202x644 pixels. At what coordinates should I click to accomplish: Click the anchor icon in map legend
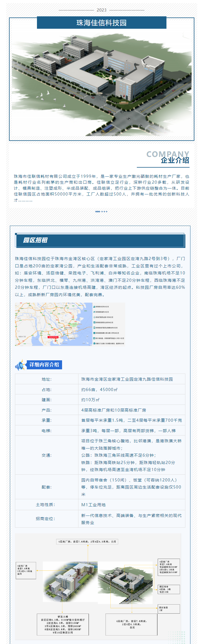(94, 317)
